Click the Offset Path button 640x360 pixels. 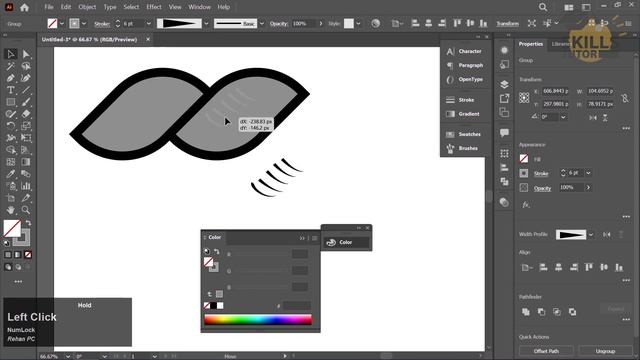tap(546, 351)
